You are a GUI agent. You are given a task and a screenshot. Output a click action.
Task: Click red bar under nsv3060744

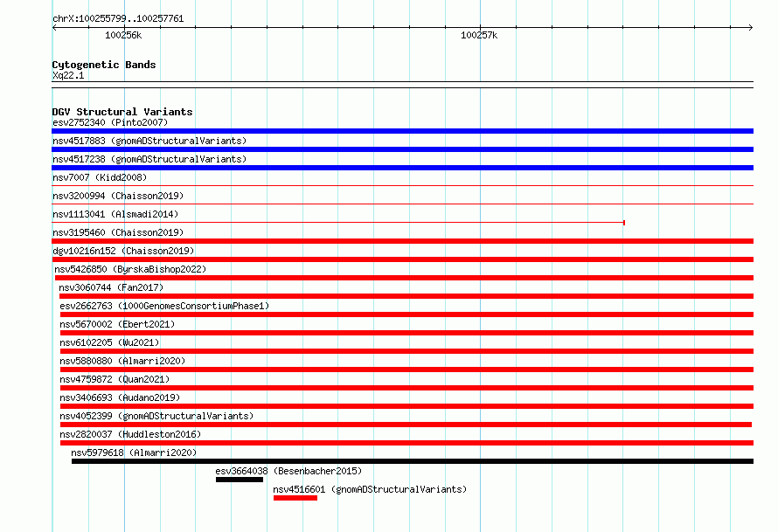[x=406, y=296]
